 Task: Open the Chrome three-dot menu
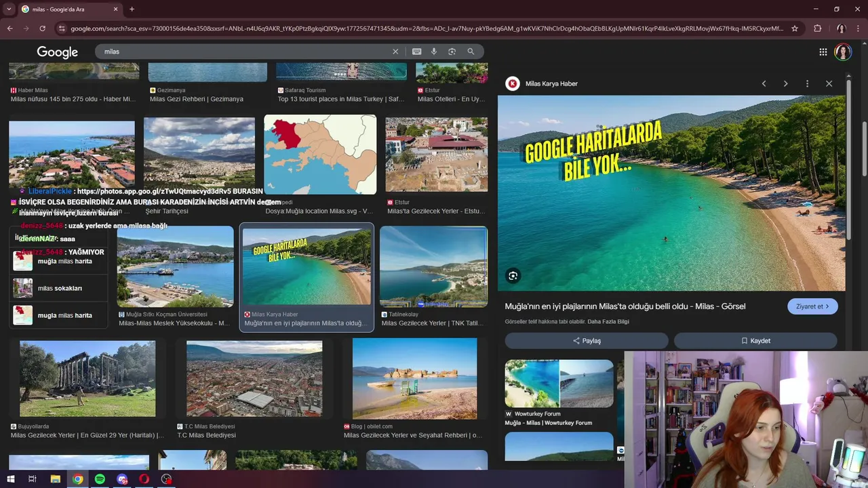coord(859,28)
